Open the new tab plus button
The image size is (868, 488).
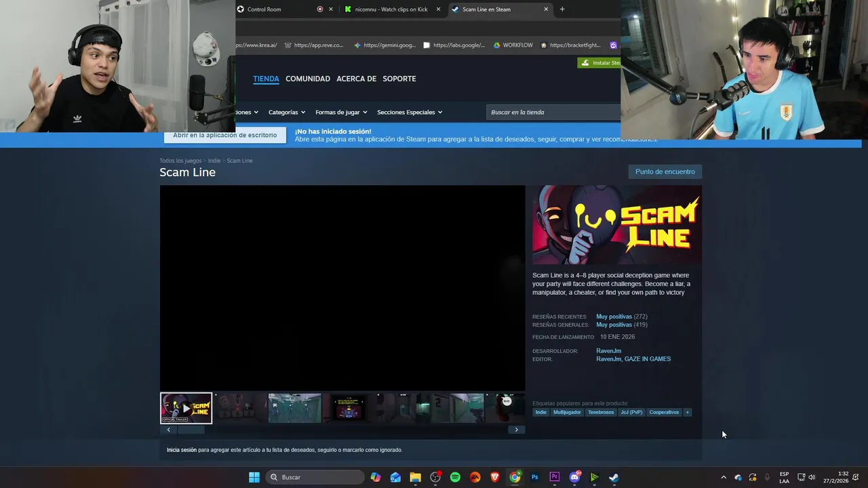tap(561, 9)
